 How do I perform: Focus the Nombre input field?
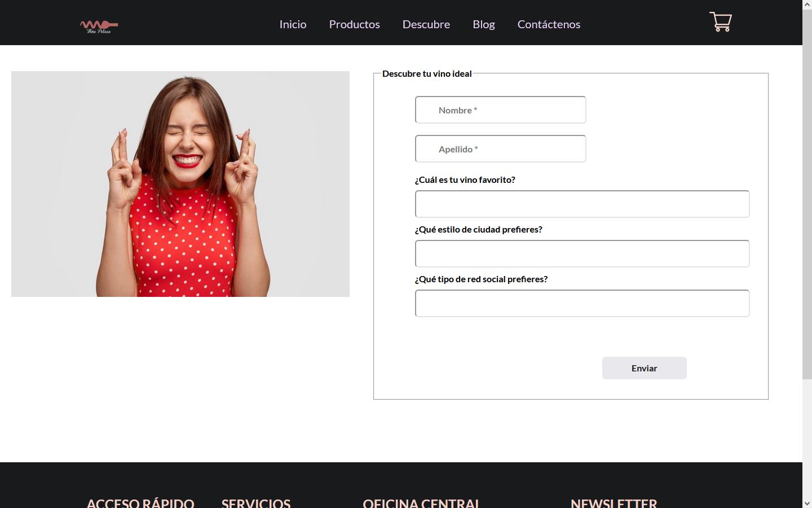[x=500, y=110]
